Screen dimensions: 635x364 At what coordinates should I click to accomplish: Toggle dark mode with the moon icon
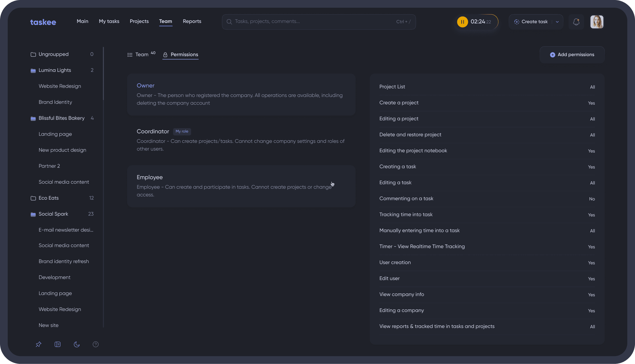click(76, 344)
